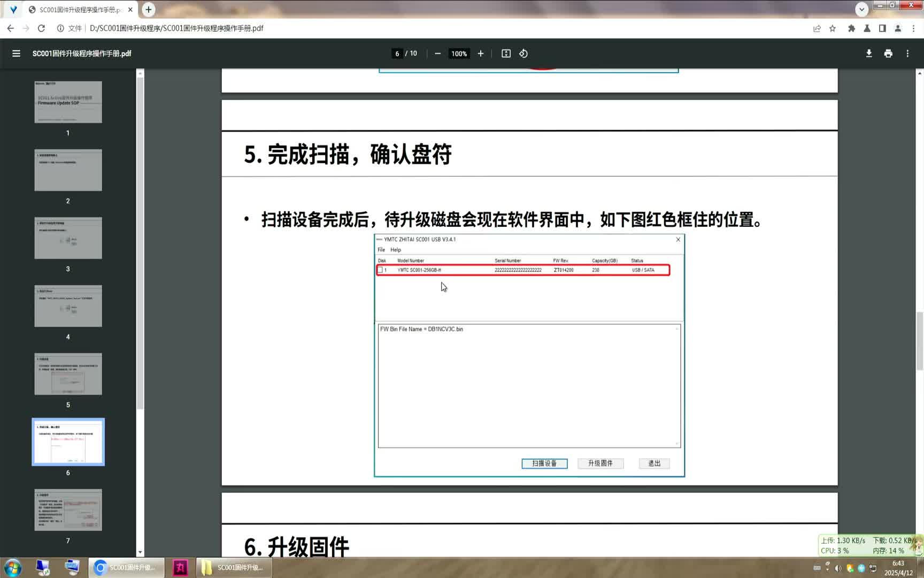Toggle the system volume speaker in the tray

(x=838, y=568)
